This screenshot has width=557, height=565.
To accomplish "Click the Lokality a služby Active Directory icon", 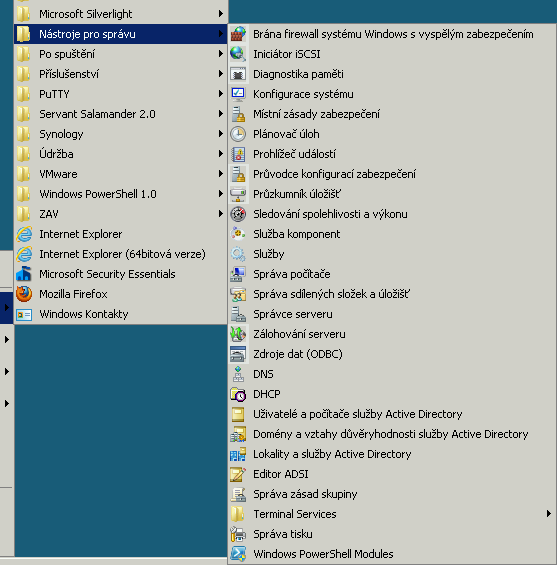I will pyautogui.click(x=238, y=454).
